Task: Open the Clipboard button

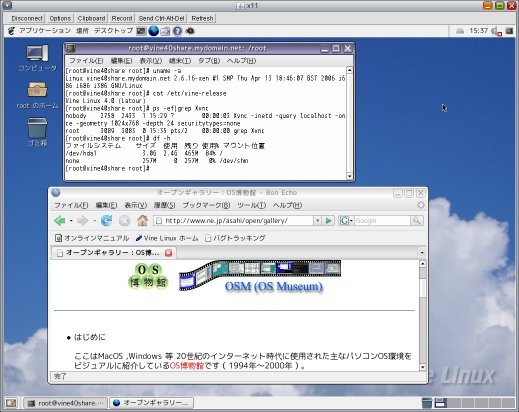Action: tap(91, 18)
